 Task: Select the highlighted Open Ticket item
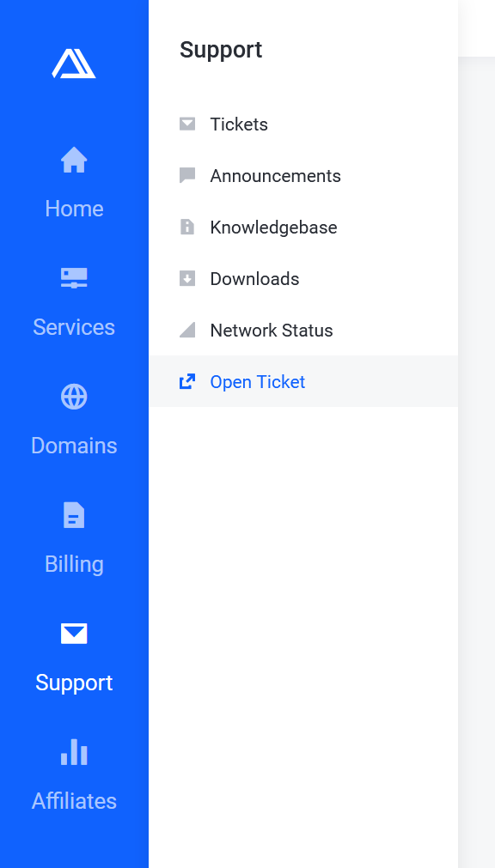303,381
